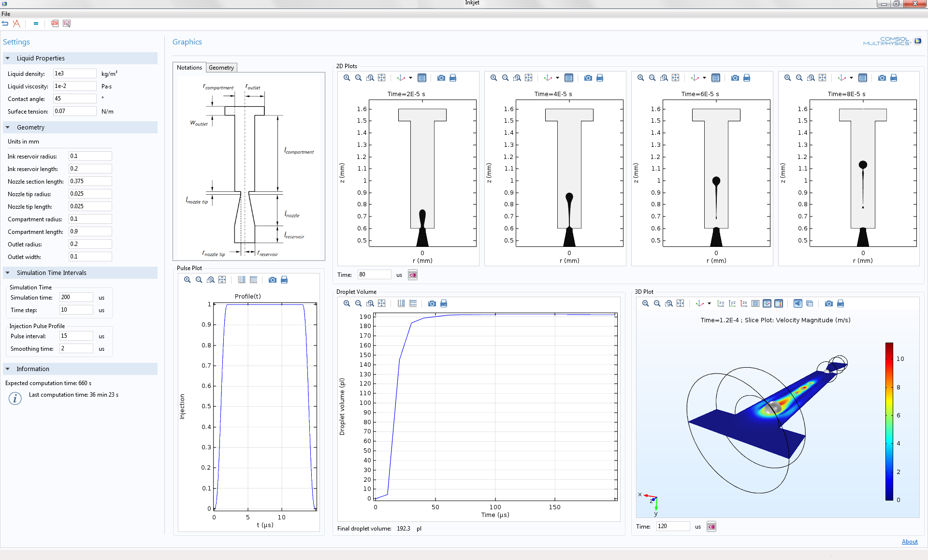The width and height of the screenshot is (928, 560).
Task: Toggle the grid in 3D Plot toolbar
Action: coord(755,303)
